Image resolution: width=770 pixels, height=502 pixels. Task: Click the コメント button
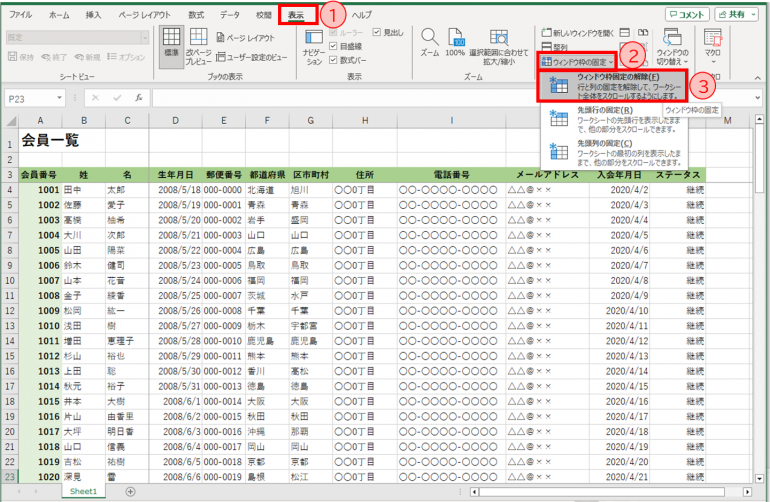(688, 15)
